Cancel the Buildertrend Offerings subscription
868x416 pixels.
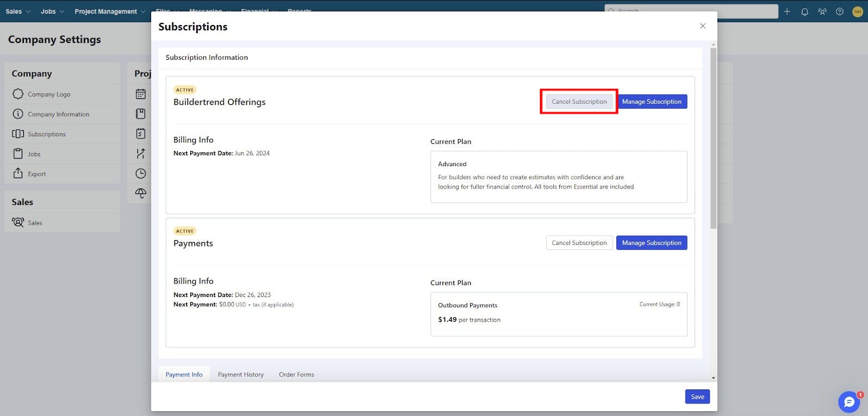pyautogui.click(x=579, y=102)
